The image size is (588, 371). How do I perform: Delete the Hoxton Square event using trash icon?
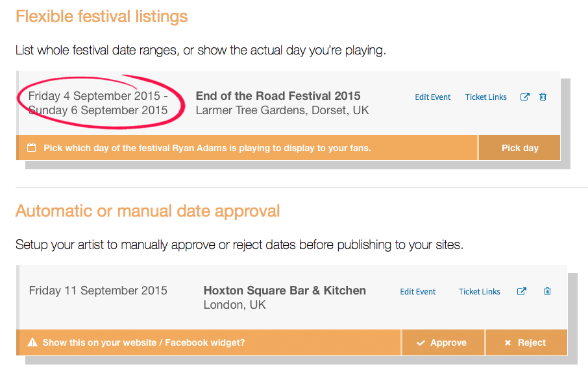point(548,291)
